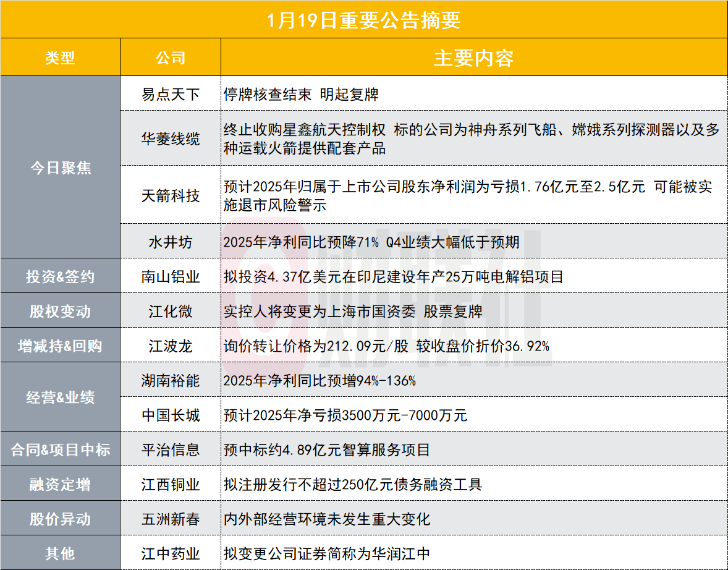Click the '其他' category cell
The image size is (728, 570).
61,553
